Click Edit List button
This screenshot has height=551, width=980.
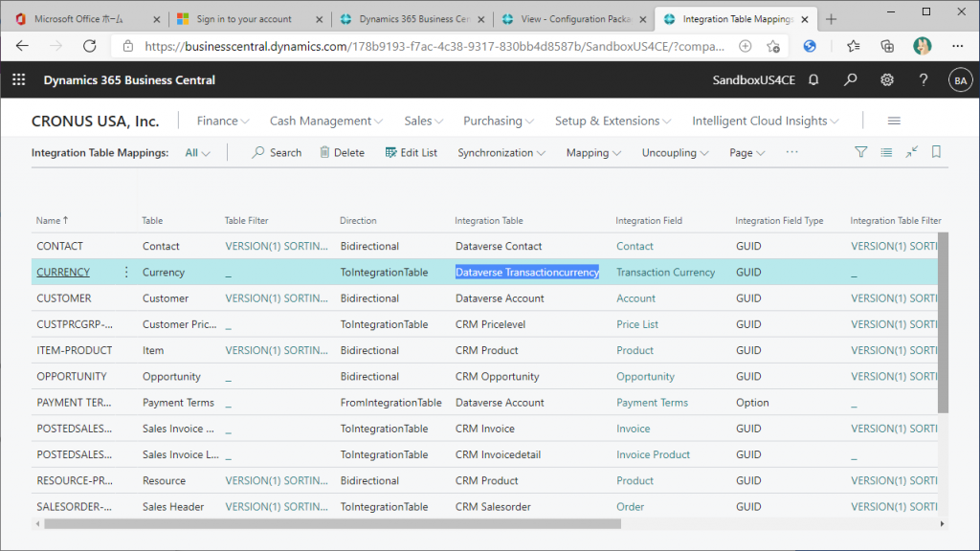click(x=412, y=152)
